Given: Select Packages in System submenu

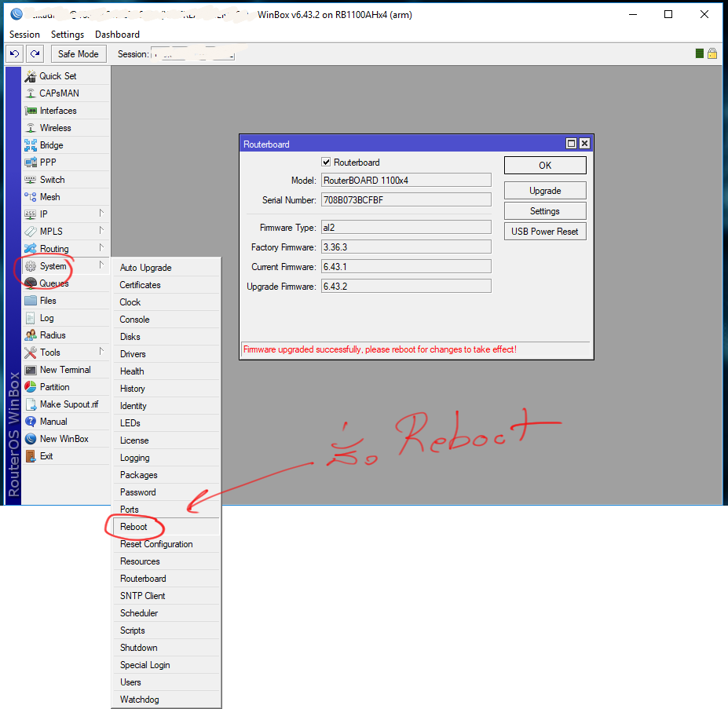Looking at the screenshot, I should [166, 475].
